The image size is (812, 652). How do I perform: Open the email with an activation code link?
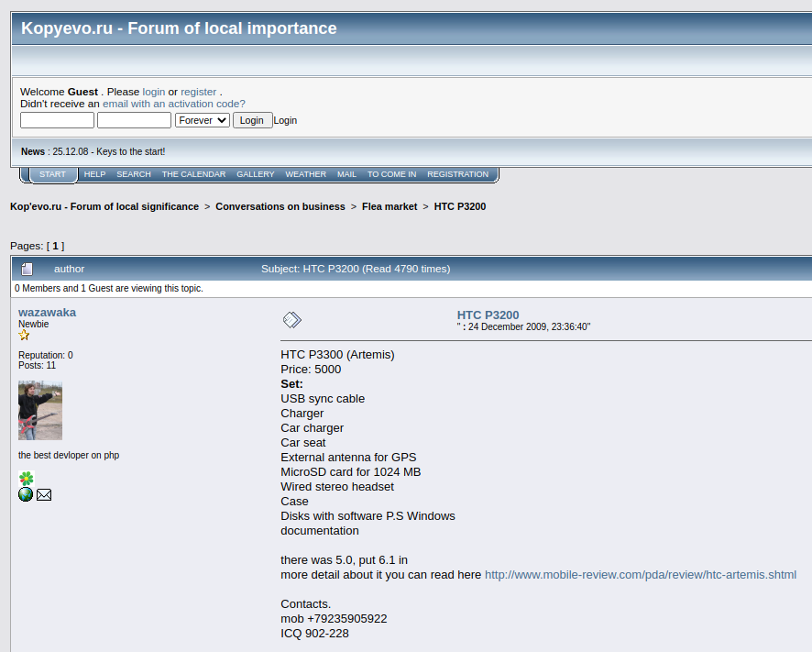point(174,104)
